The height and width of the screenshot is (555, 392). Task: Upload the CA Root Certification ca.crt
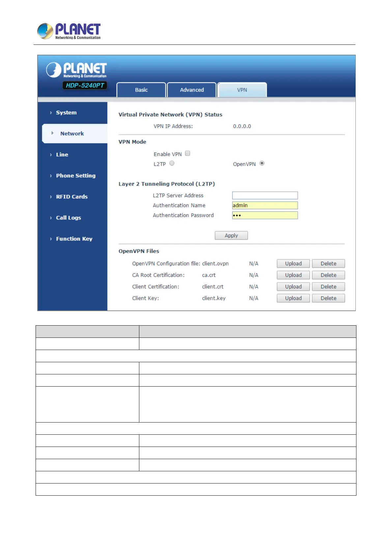click(293, 275)
